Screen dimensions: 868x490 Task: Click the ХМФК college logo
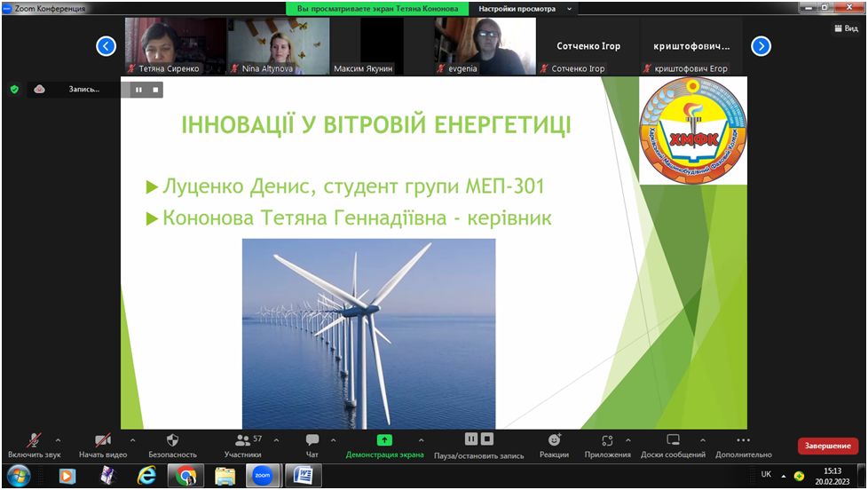[x=693, y=130]
